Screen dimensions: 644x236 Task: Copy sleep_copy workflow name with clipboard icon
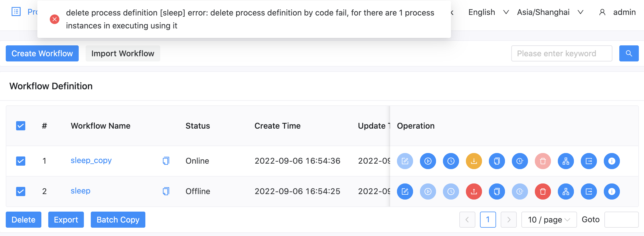166,161
